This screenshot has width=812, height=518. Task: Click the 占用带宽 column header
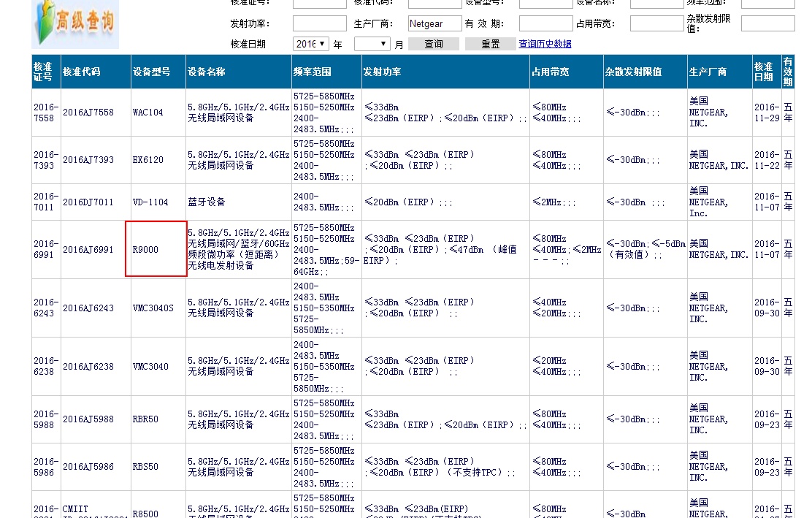[x=567, y=72]
